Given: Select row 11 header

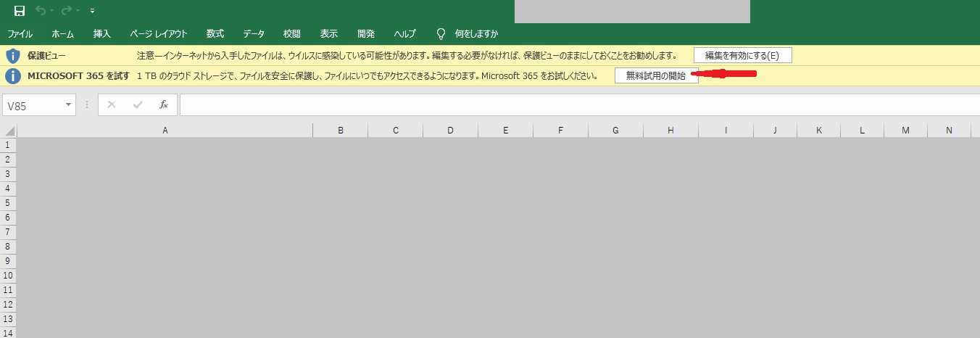Looking at the screenshot, I should [x=8, y=290].
